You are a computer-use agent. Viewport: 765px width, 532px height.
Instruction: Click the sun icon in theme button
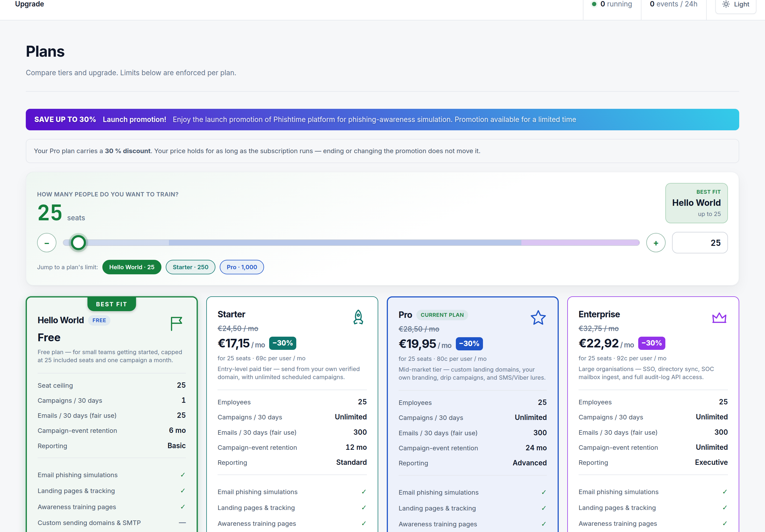tap(726, 4)
